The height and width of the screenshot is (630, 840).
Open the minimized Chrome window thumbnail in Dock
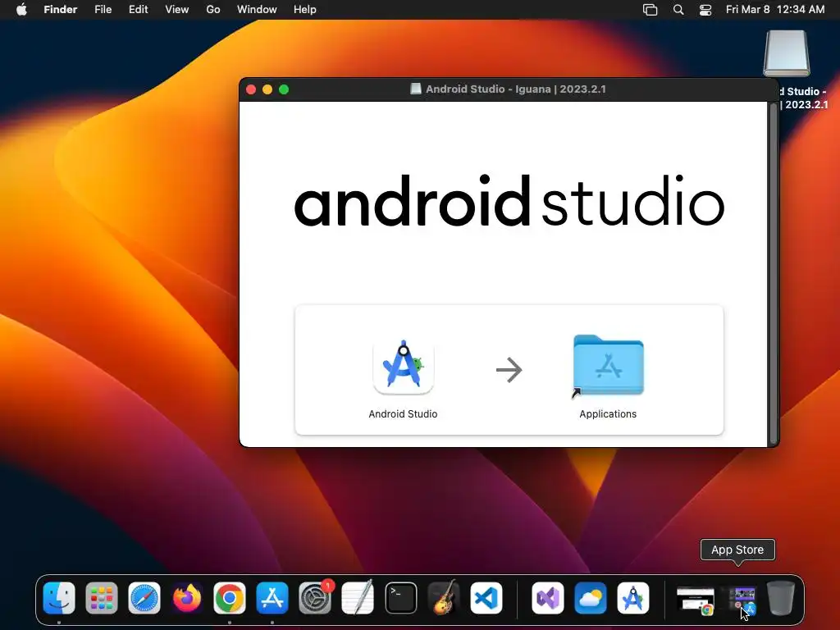[x=696, y=600]
